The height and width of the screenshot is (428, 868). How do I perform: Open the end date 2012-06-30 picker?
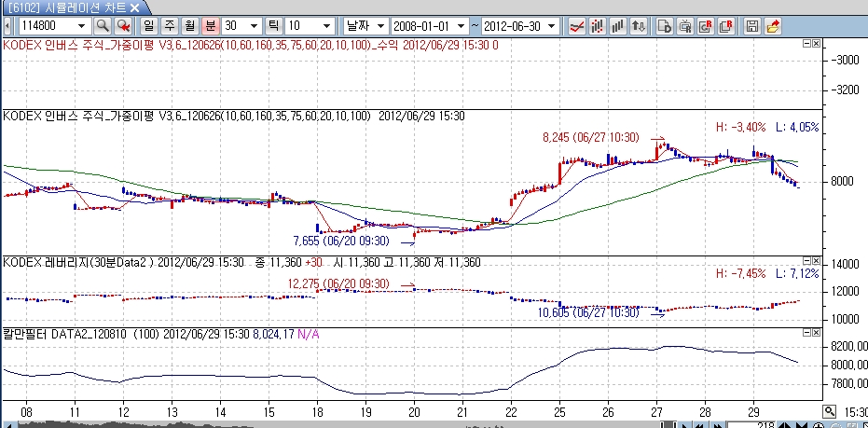click(555, 25)
